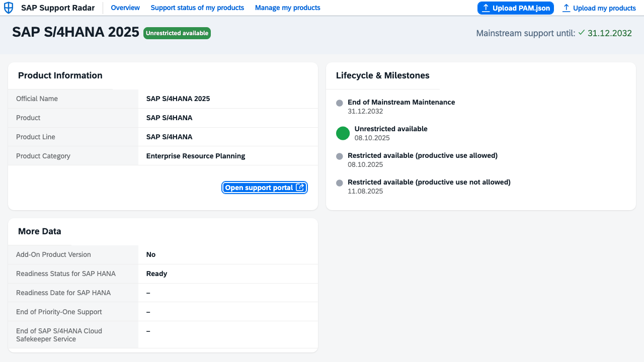644x362 pixels.
Task: Click the SAP Support Radar shield logo
Action: [9, 8]
